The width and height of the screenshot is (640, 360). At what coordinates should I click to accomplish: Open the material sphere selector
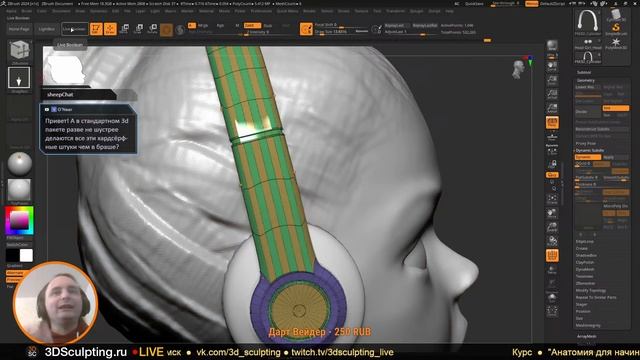19,164
